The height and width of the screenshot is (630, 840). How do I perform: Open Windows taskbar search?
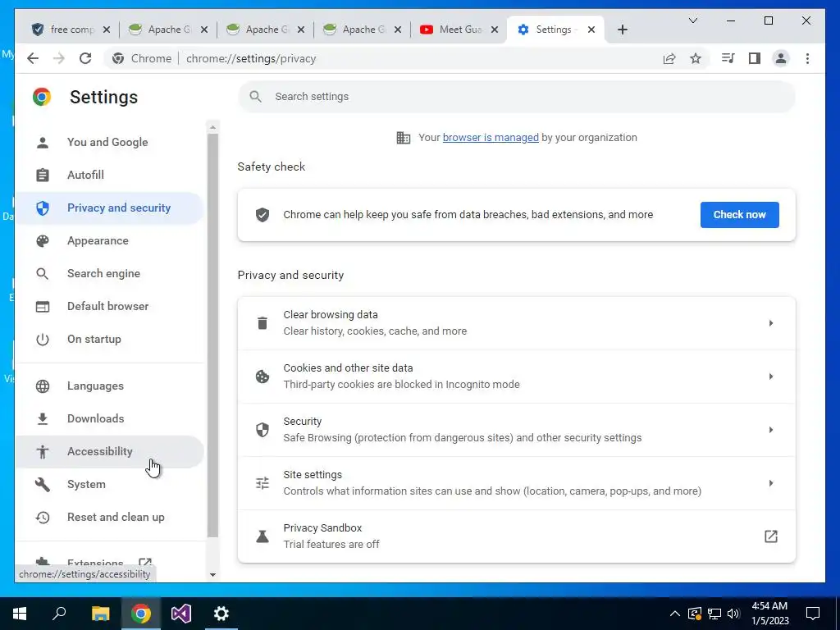59,614
